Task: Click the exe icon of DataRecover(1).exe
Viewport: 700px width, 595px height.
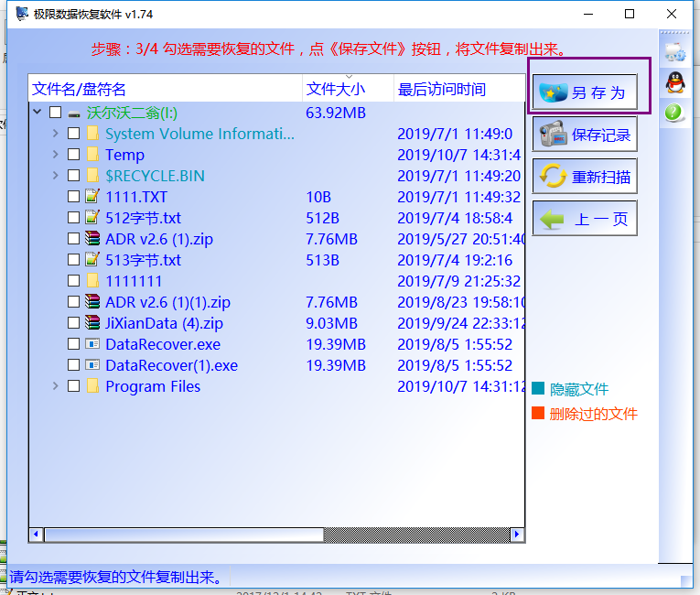Action: pyautogui.click(x=92, y=364)
